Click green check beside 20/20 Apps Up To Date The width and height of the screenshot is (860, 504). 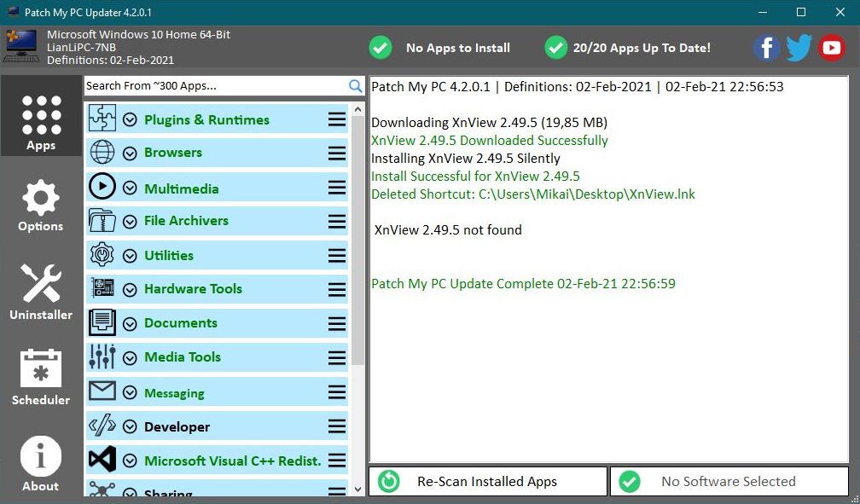(556, 48)
